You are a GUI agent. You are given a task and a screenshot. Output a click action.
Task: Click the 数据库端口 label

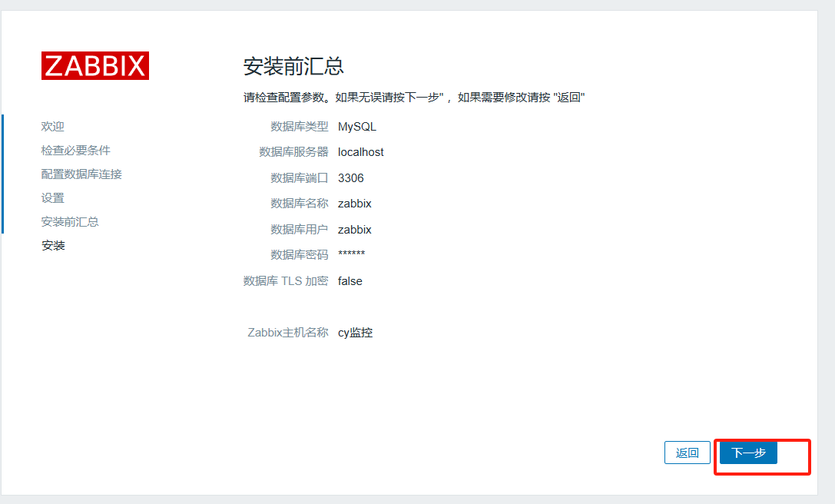(300, 178)
